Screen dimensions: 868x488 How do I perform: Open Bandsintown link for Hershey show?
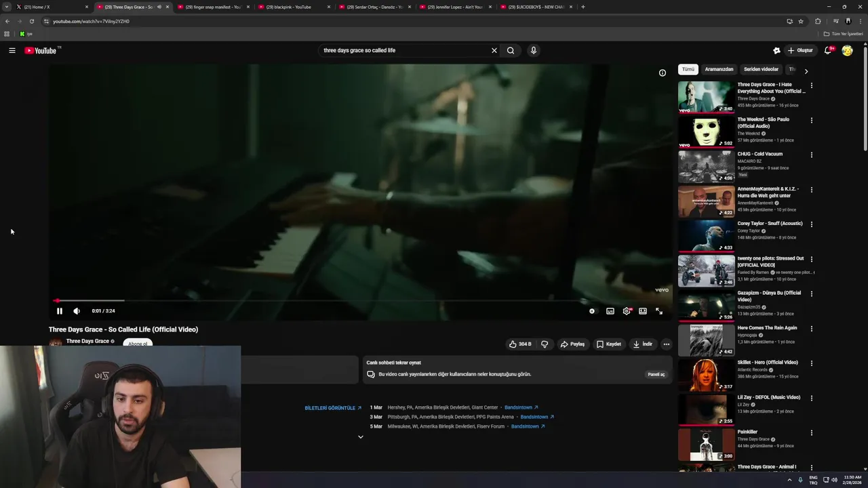tap(521, 407)
